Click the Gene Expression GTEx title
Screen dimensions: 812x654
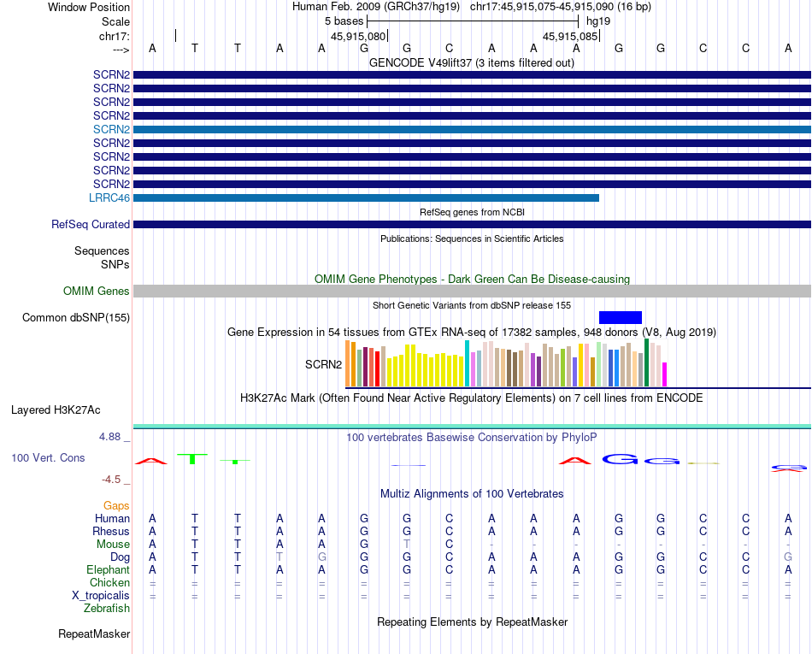[x=472, y=333]
